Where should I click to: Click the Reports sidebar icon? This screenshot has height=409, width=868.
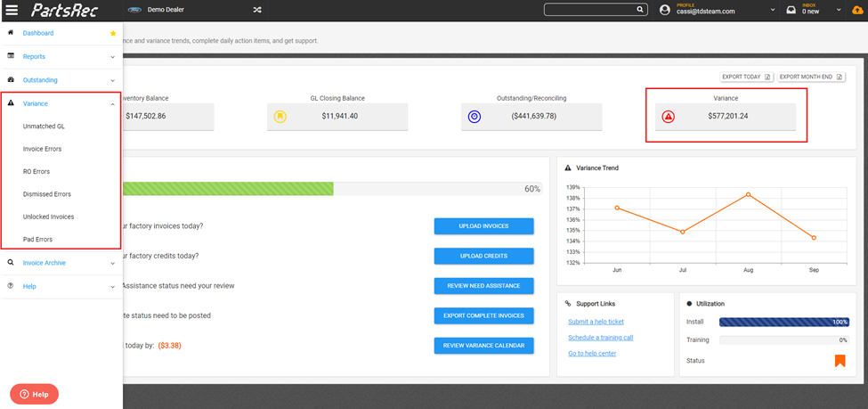11,56
